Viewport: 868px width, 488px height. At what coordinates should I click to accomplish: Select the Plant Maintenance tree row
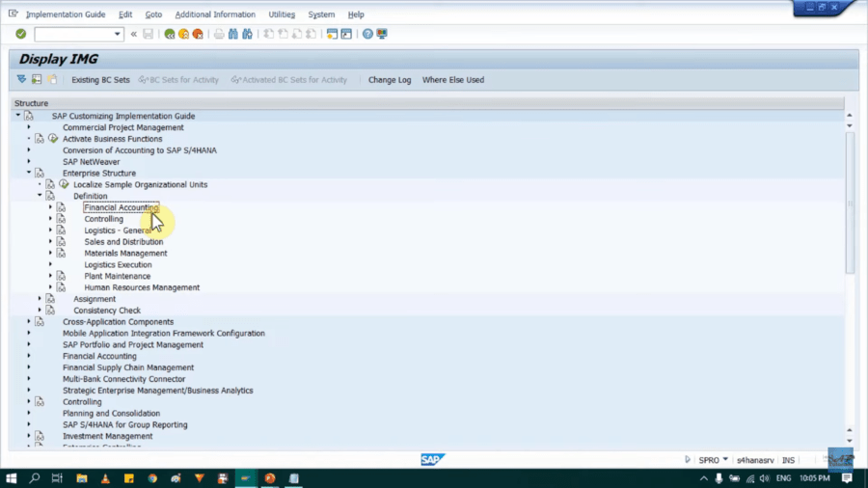[x=118, y=276]
